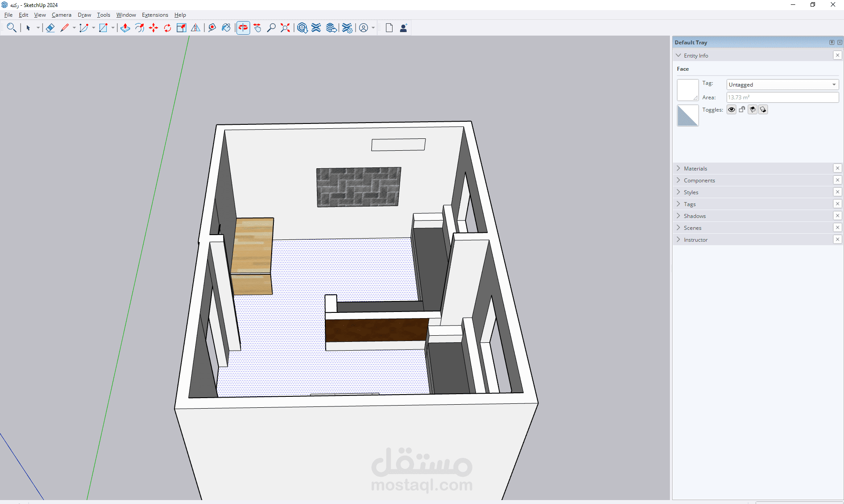
Task: Toggle the lock icon in Entity Info
Action: (x=742, y=110)
